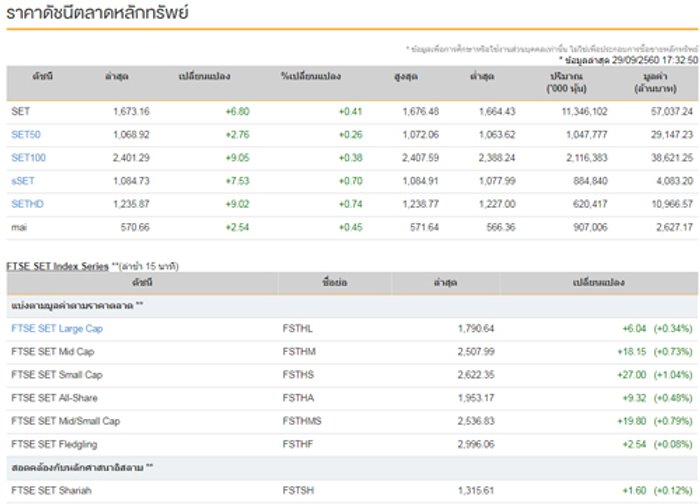Click sSET last value 1,084.73
Image resolution: width=700 pixels, height=504 pixels.
tap(131, 181)
